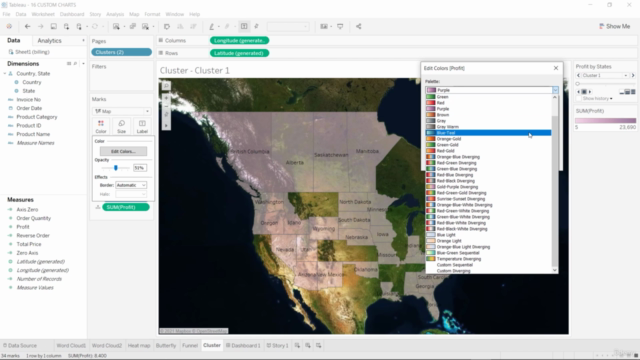Expand the Analytics pane dropdown arrow

[x=83, y=40]
